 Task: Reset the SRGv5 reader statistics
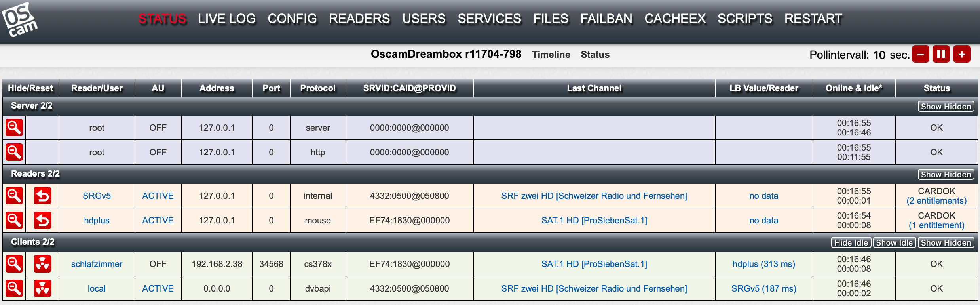click(x=42, y=196)
